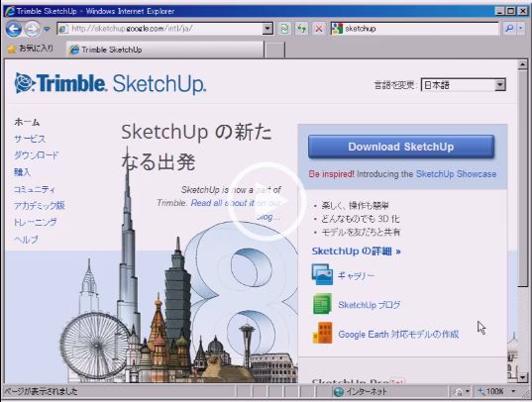
Task: Click the browser Forward arrow button
Action: [33, 29]
